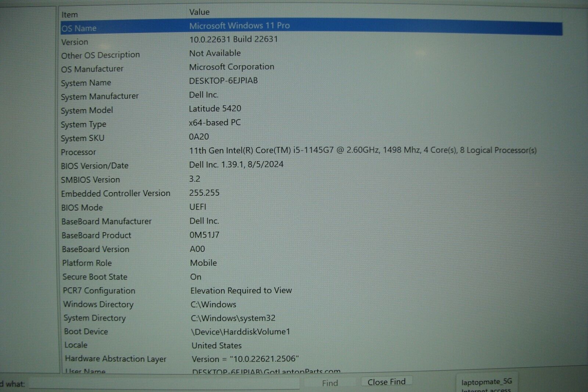Viewport: 588px width, 392px height.
Task: Select the BIOS Mode row
Action: 311,207
